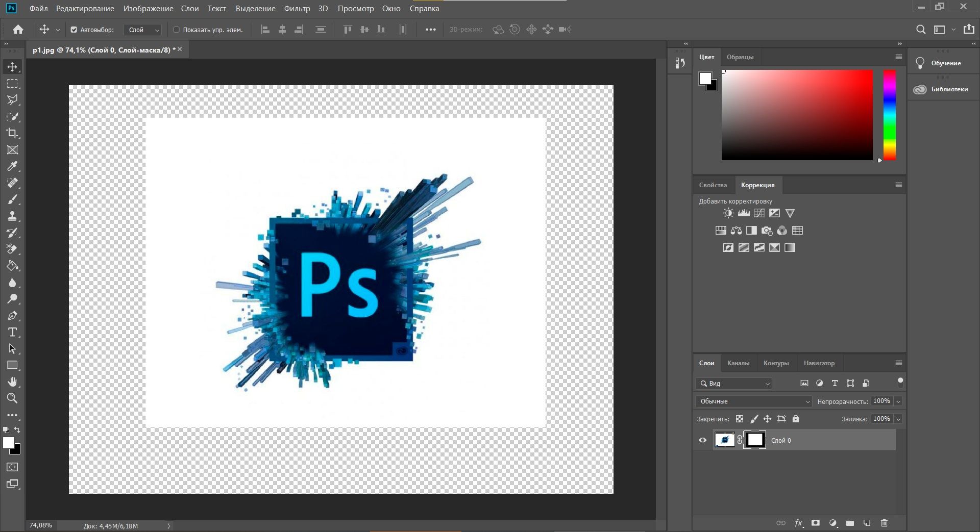The height and width of the screenshot is (532, 980).
Task: Select the Hand tool
Action: tap(12, 382)
